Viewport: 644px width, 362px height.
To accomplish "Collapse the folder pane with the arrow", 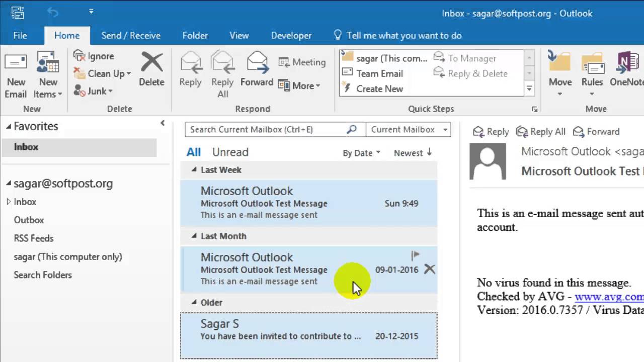I will (163, 123).
